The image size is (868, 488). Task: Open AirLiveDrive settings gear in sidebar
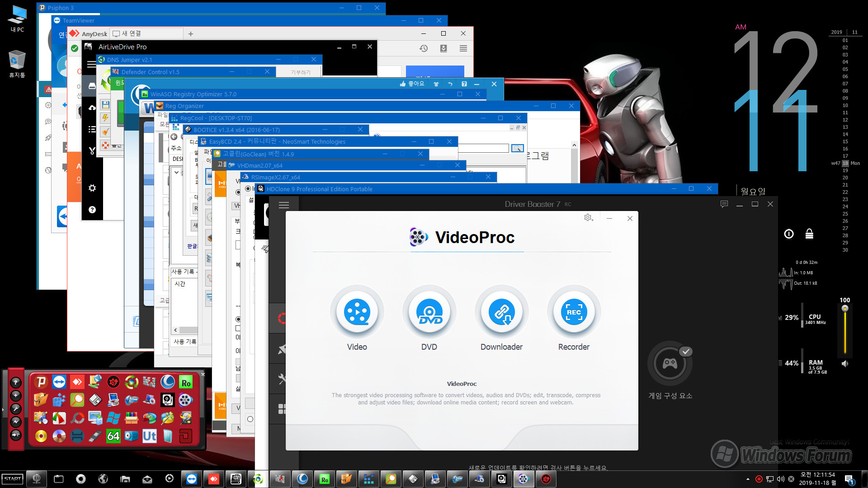92,188
